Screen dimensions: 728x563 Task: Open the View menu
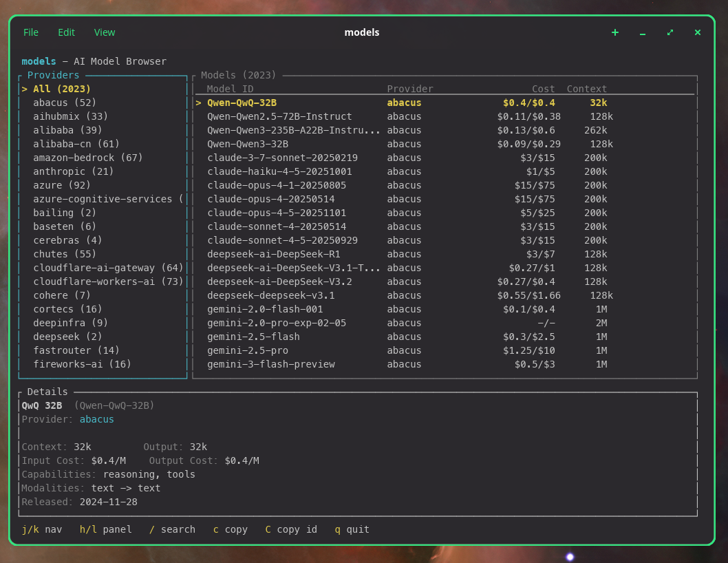(x=105, y=32)
